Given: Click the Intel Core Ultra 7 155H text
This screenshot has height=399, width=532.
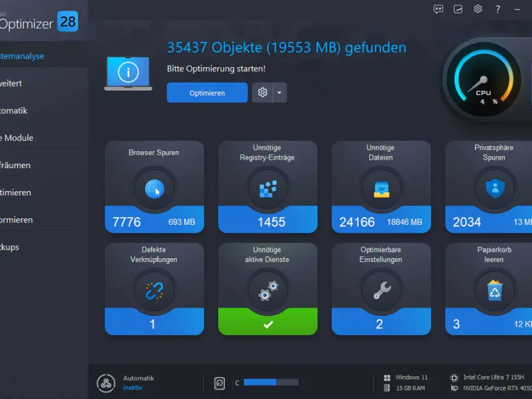Looking at the screenshot, I should pyautogui.click(x=494, y=377).
